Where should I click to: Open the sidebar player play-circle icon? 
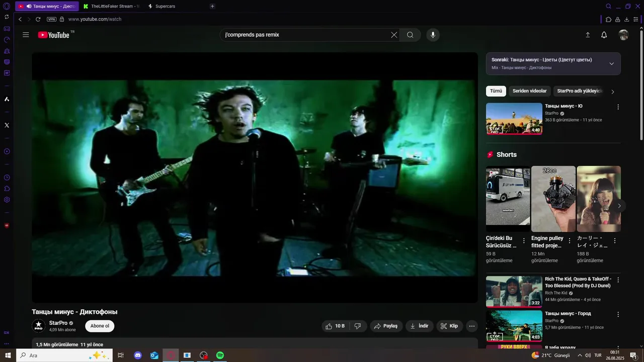7,151
